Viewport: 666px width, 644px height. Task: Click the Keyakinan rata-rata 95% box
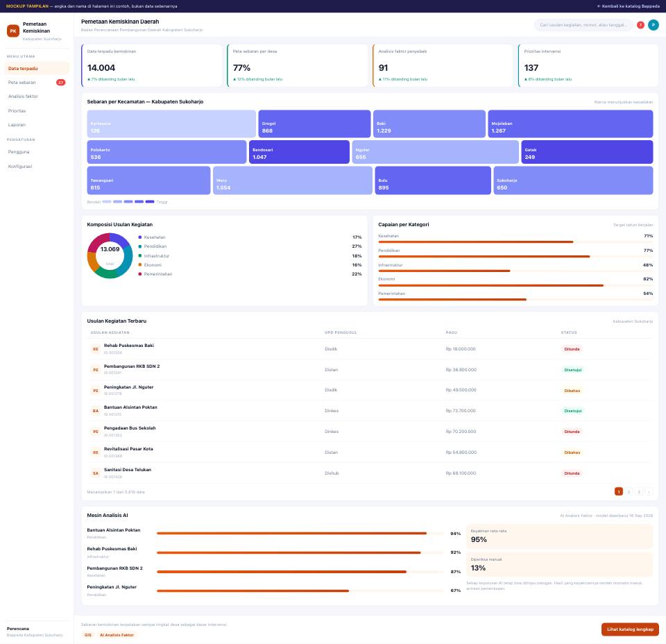[559, 536]
